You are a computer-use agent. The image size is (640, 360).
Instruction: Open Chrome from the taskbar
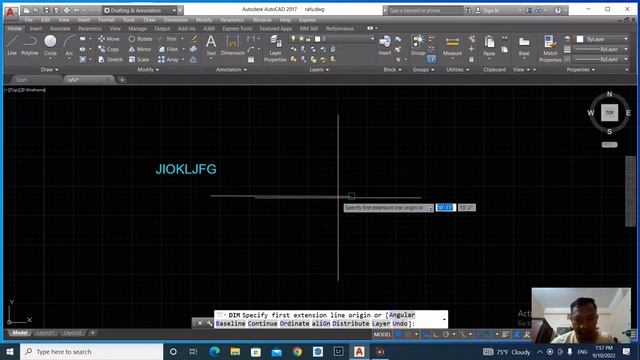tap(297, 351)
